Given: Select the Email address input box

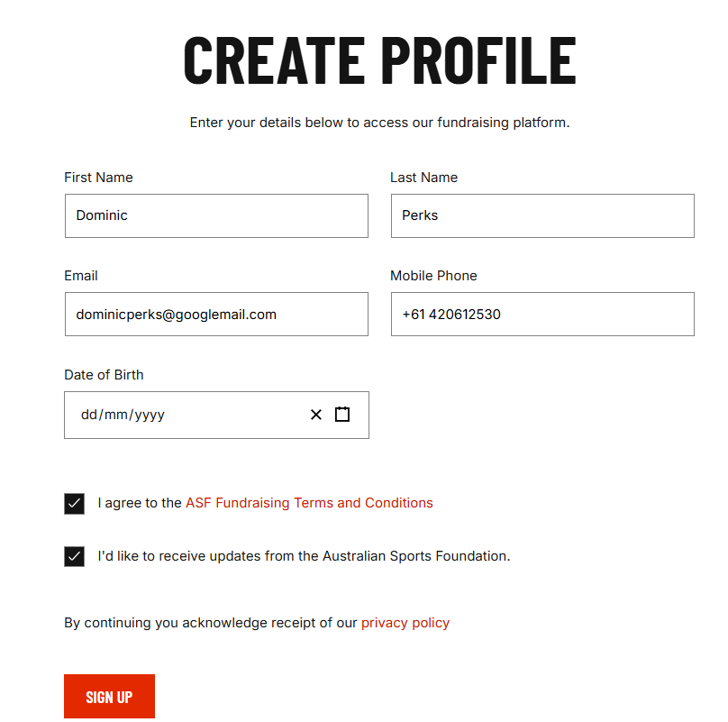Looking at the screenshot, I should tap(216, 315).
